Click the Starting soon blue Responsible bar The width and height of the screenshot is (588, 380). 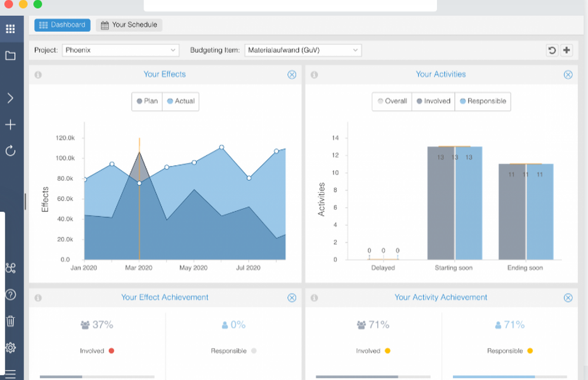coord(469,203)
